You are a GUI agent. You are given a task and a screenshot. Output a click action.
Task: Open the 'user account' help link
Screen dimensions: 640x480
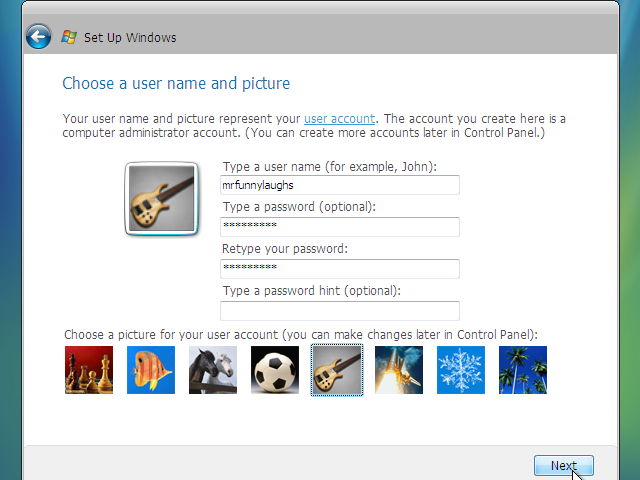pos(340,118)
